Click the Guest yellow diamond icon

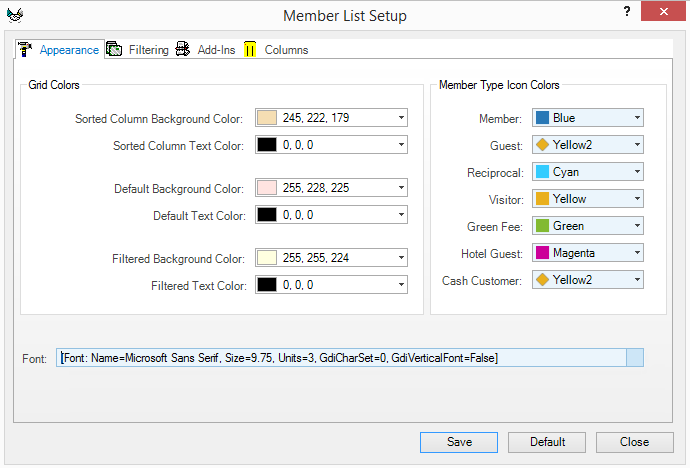[544, 145]
